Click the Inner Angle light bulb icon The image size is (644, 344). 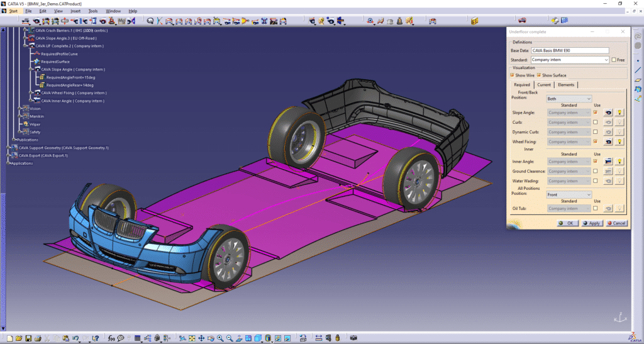619,162
